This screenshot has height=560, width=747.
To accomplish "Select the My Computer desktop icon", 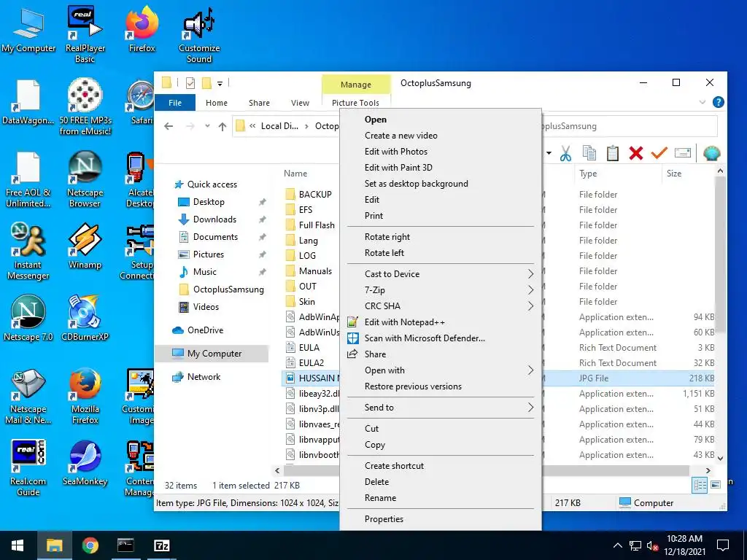I will point(28,29).
